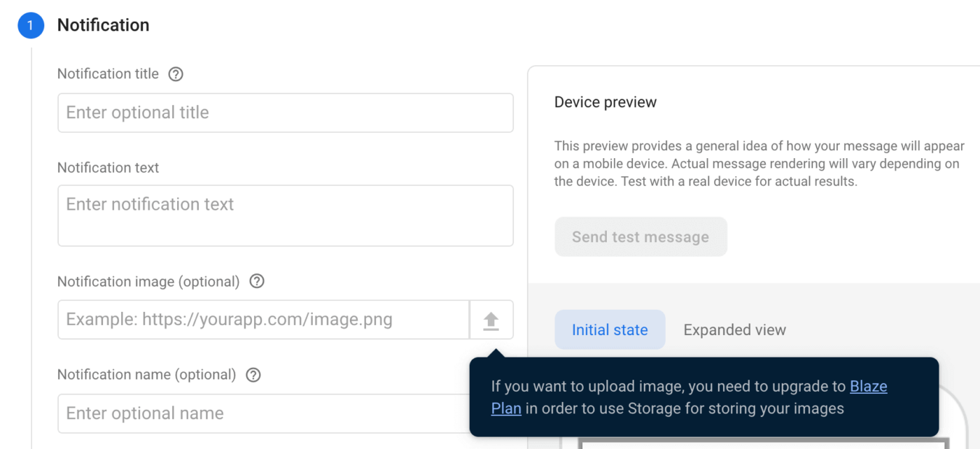980x449 pixels.
Task: Click the Device preview heading
Action: (605, 102)
